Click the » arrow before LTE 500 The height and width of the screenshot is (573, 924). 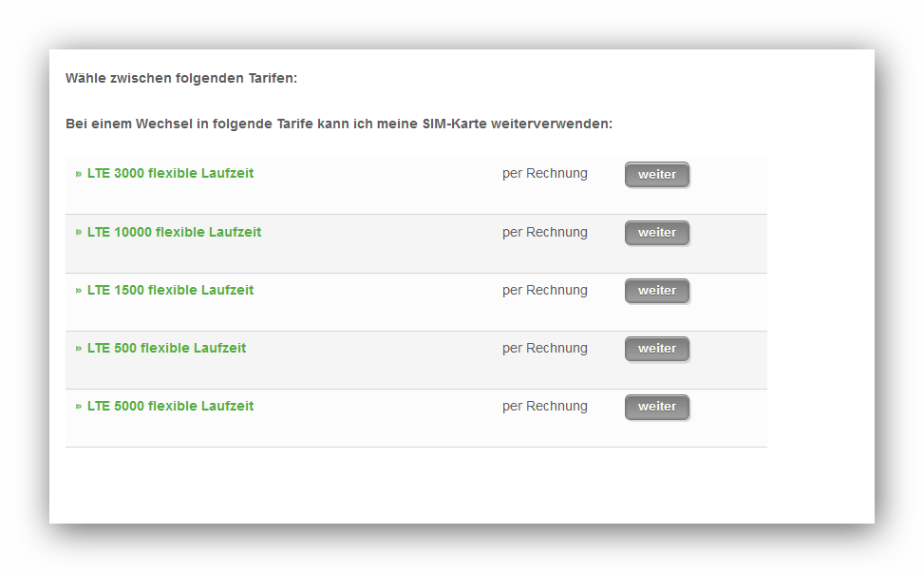point(79,349)
